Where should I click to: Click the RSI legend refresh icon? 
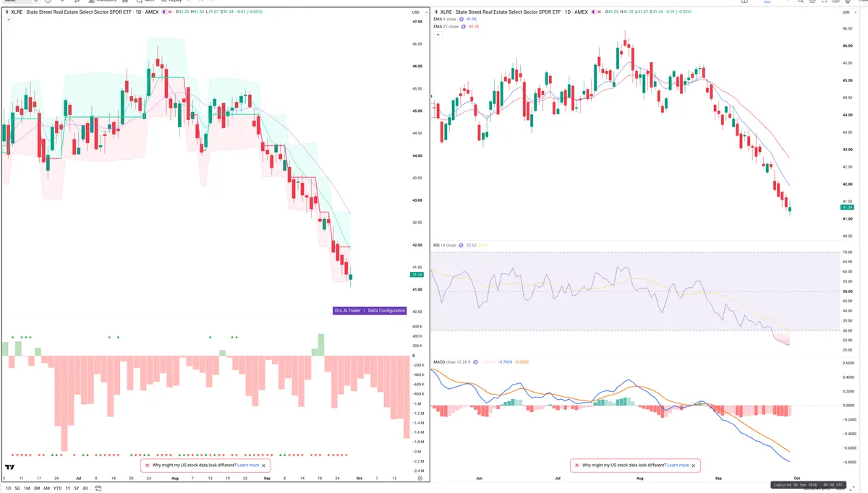[x=461, y=245]
